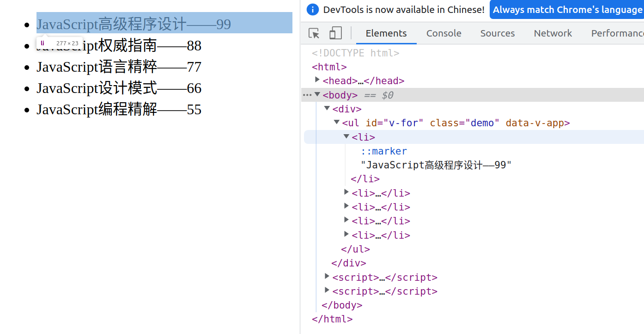644x334 pixels.
Task: Click the id="v-for" attribute in ul
Action: coord(395,123)
